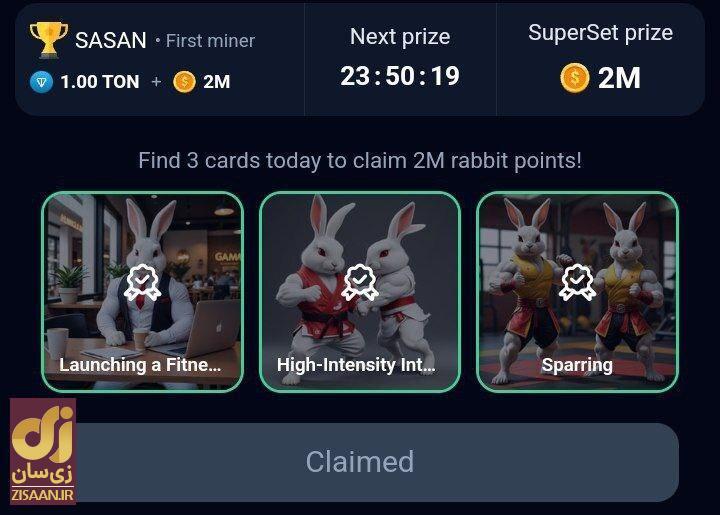
Task: Open the High-Intensity Int... card
Action: (x=360, y=292)
